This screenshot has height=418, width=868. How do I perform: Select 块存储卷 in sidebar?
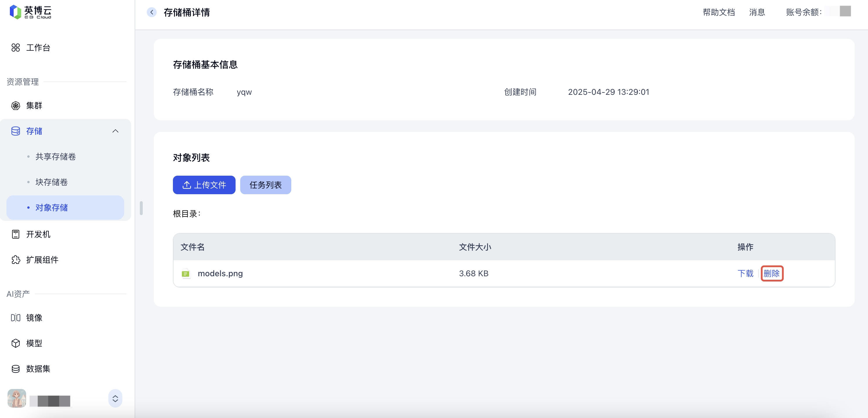click(52, 182)
